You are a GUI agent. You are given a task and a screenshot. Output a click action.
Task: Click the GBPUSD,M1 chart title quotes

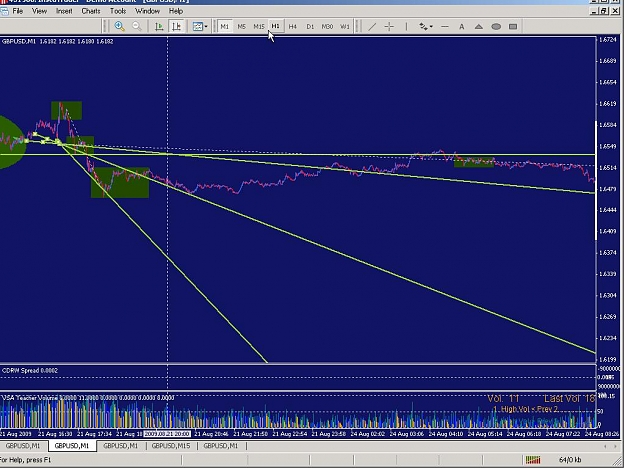point(57,41)
